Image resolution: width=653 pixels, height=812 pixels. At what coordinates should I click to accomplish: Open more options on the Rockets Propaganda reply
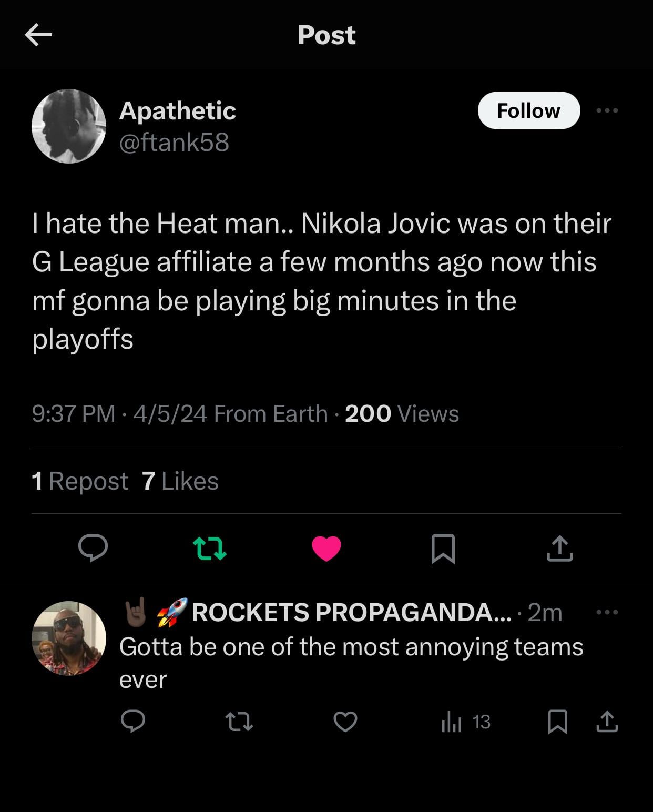tap(607, 612)
